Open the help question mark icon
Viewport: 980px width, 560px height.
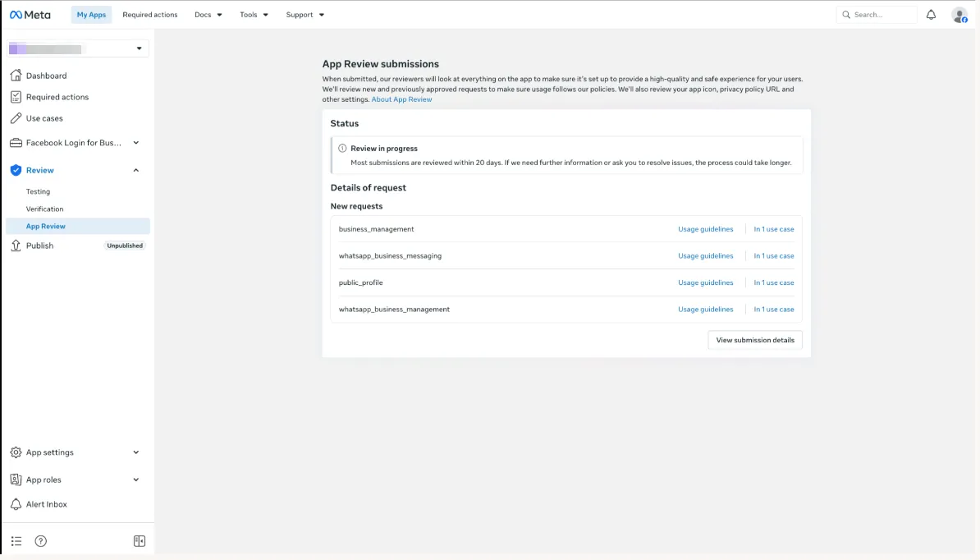pyautogui.click(x=40, y=541)
